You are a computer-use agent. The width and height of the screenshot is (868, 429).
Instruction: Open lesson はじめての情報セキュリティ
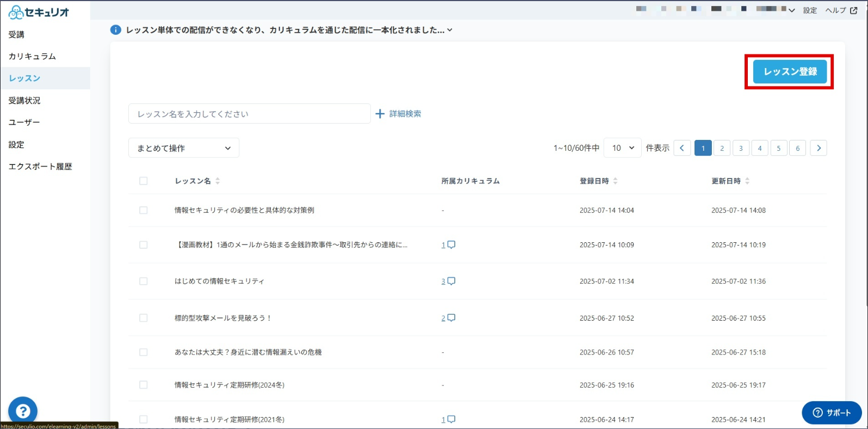[219, 281]
